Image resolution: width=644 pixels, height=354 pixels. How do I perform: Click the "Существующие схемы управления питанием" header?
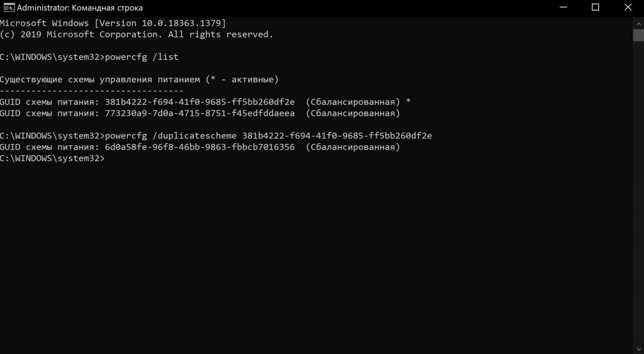coord(102,79)
